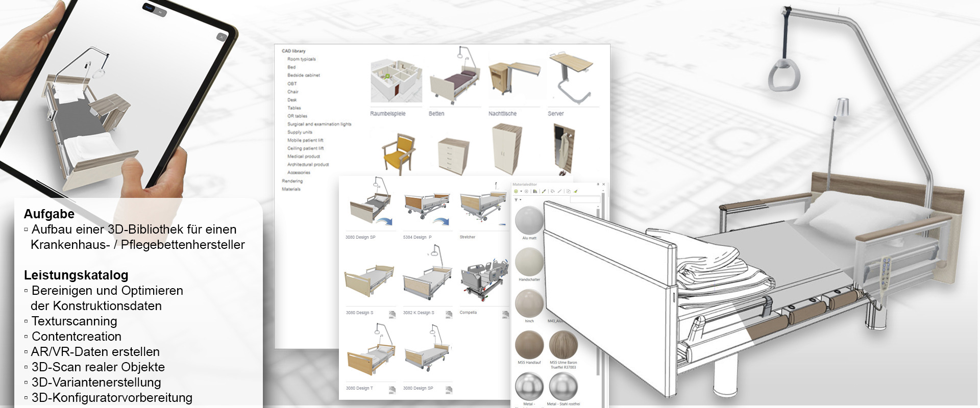Select Bedside cabinet in CAD library list
The width and height of the screenshot is (980, 408).
303,75
